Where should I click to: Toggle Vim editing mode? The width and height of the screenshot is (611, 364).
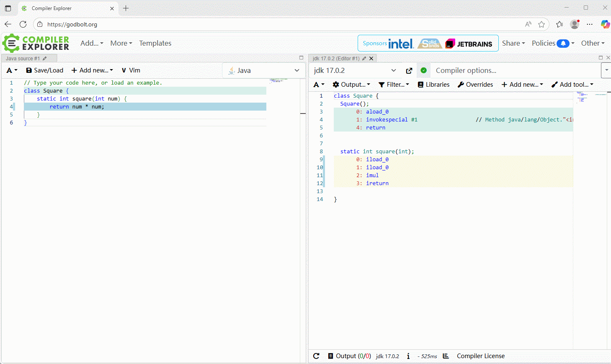tap(131, 70)
